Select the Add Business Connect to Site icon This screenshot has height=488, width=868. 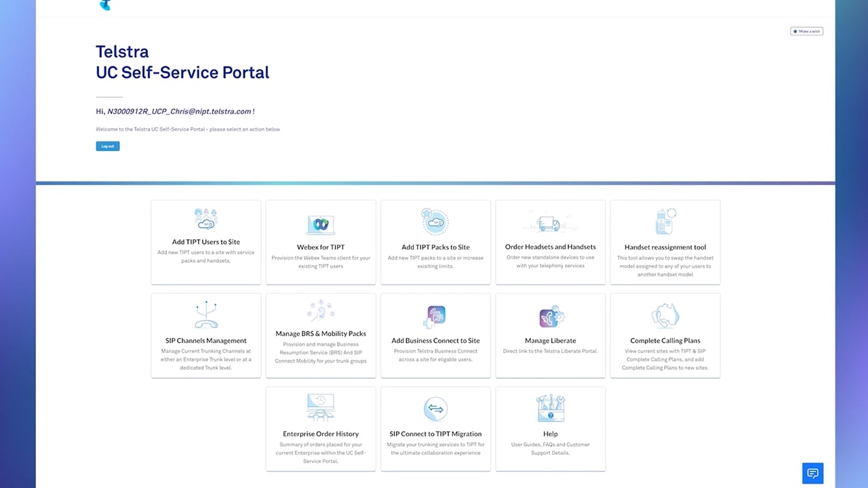(x=435, y=316)
